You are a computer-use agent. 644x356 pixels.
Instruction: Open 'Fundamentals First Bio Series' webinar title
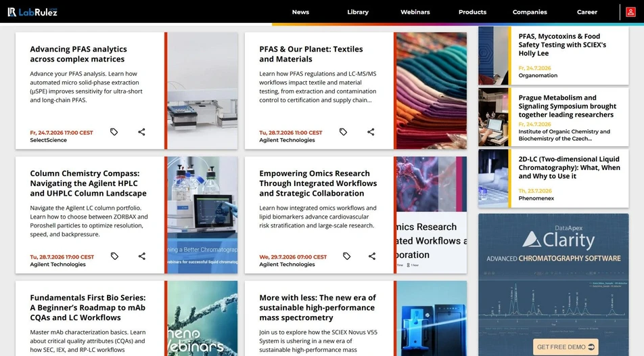tap(88, 307)
